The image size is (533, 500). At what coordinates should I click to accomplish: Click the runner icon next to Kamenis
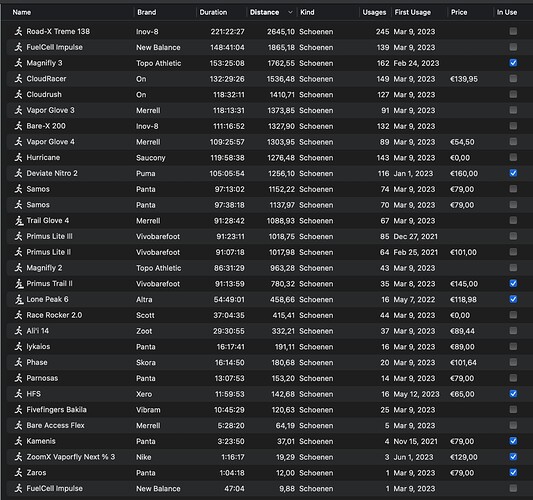18,441
